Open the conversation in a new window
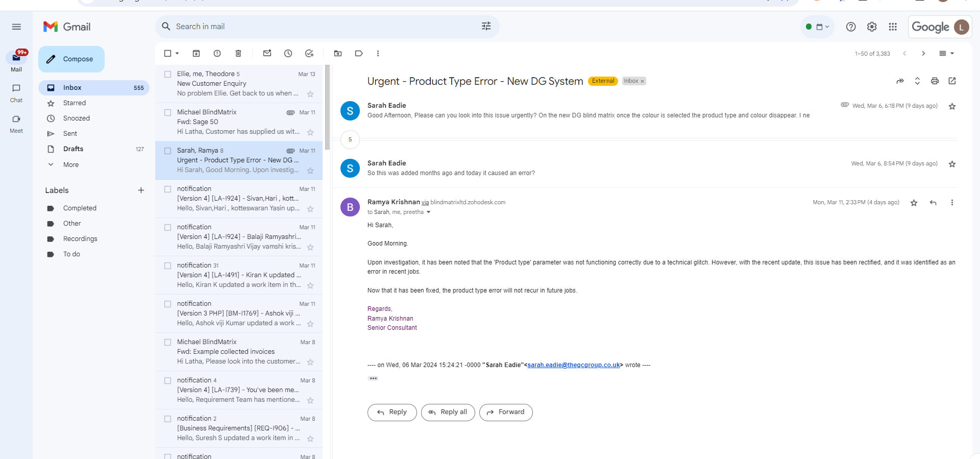The width and height of the screenshot is (980, 459). (x=952, y=81)
